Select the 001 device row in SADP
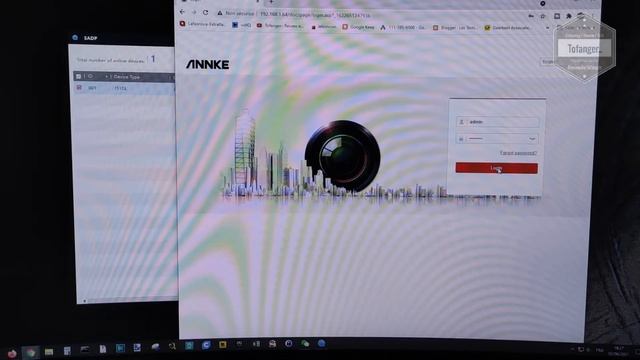Screen dimensions: 640x360 tap(124, 88)
